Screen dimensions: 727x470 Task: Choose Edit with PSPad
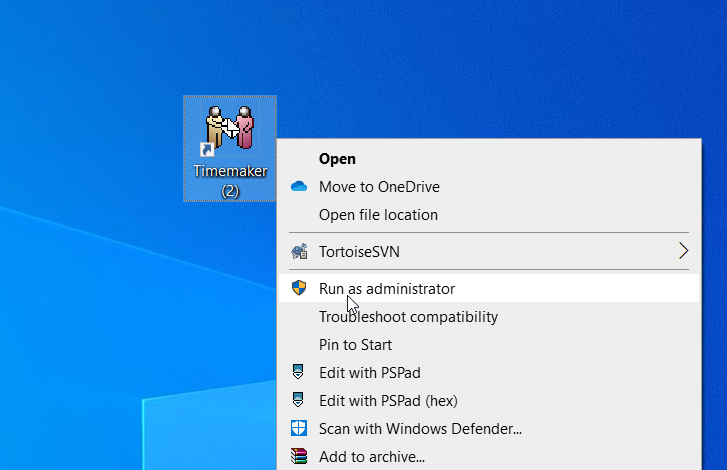(489, 372)
